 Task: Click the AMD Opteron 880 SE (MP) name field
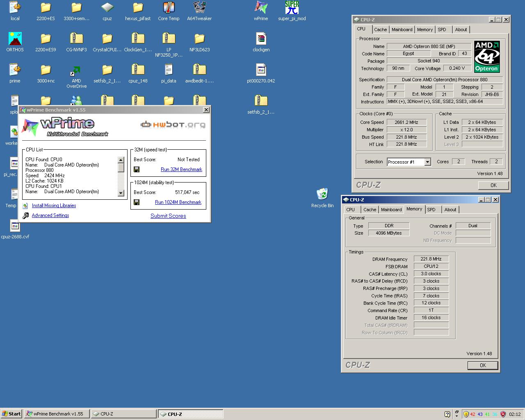tap(429, 46)
